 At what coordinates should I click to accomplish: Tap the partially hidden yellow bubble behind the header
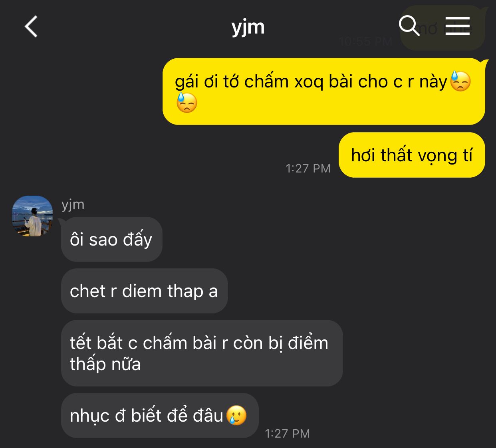point(442,28)
